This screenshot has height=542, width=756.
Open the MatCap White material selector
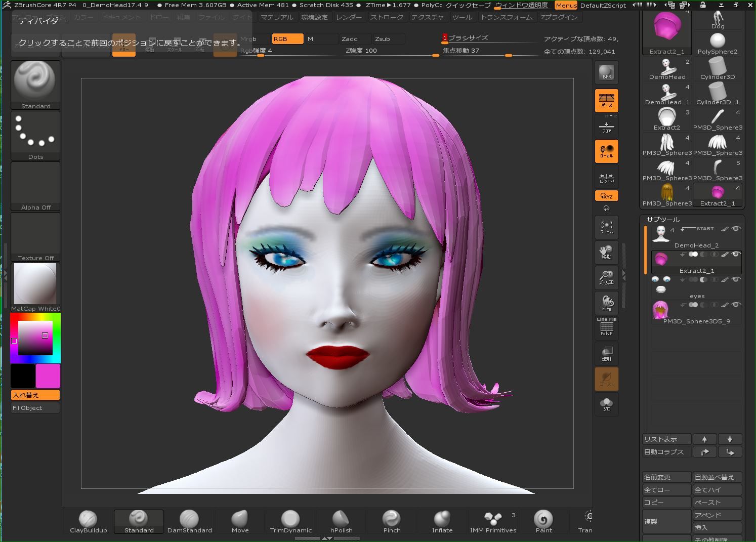[x=35, y=287]
